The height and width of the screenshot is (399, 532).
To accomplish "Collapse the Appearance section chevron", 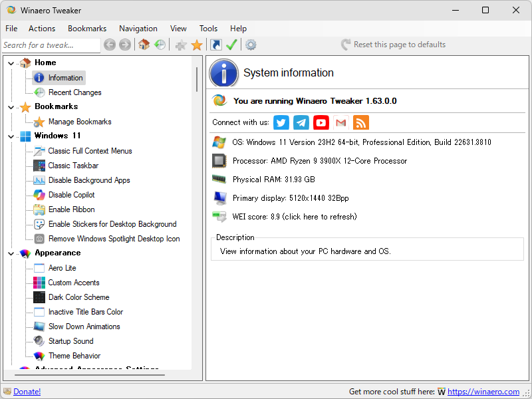I will tap(10, 253).
